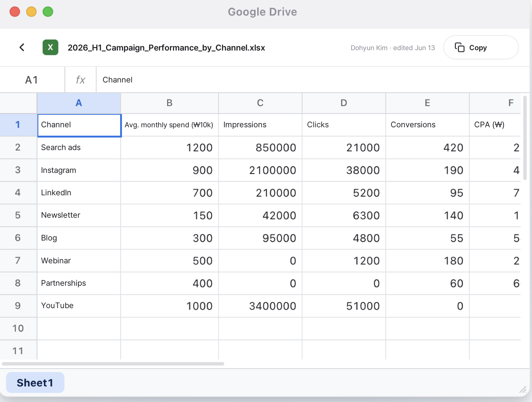Click the file name 2026_H1_Campaign_Performance_by_Channel.xlsx

(166, 48)
